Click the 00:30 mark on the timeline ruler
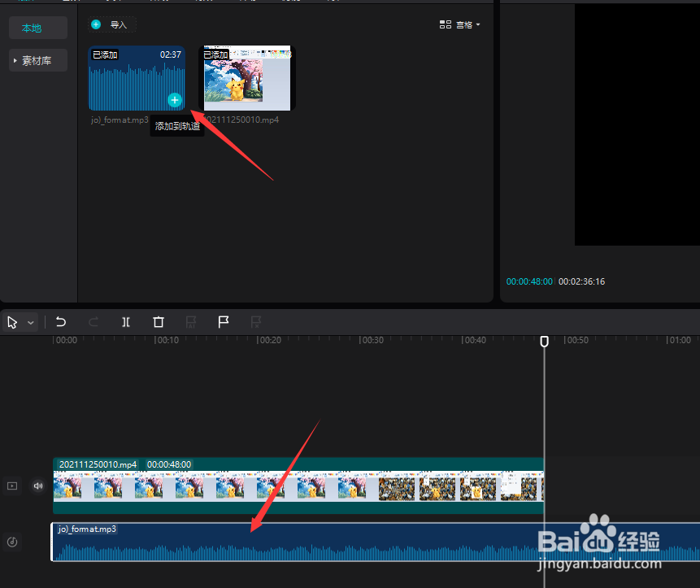The height and width of the screenshot is (588, 700). [372, 340]
